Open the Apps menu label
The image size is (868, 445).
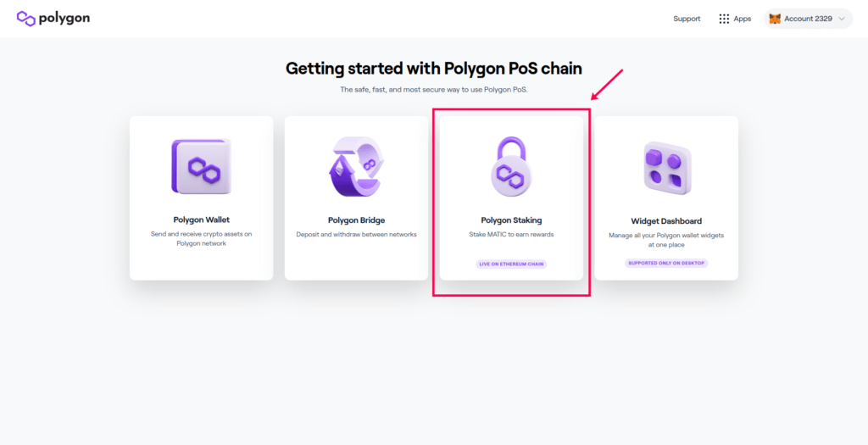pyautogui.click(x=743, y=19)
